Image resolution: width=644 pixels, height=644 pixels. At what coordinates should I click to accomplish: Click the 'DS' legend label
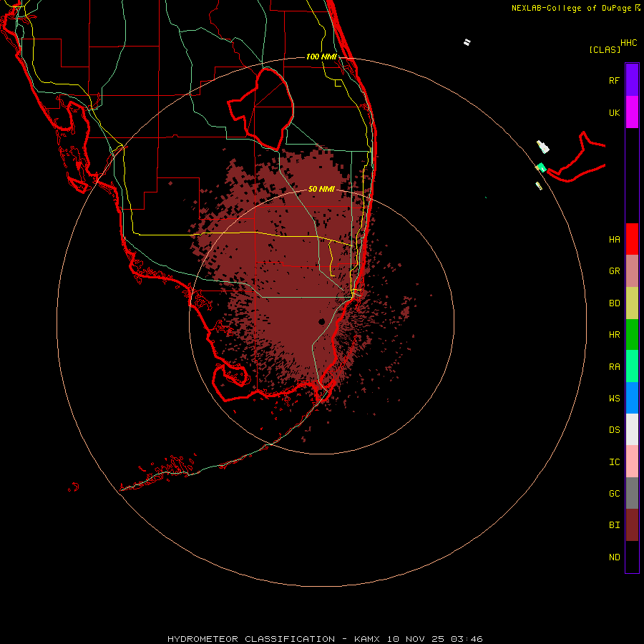tap(614, 430)
